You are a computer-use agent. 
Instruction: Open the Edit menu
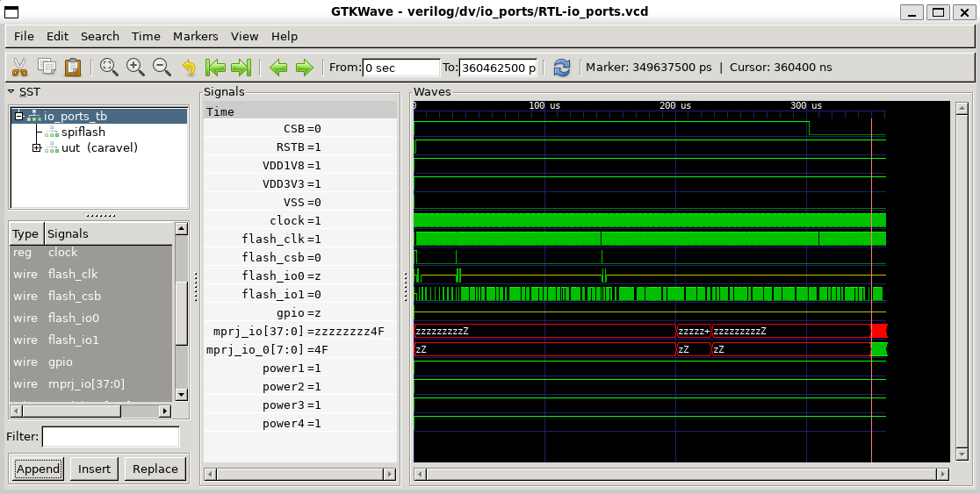pos(57,36)
